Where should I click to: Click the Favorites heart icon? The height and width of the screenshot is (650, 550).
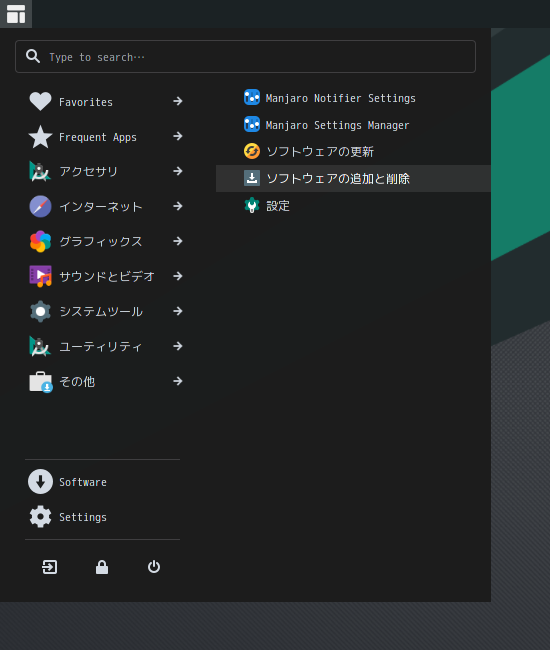(x=40, y=102)
